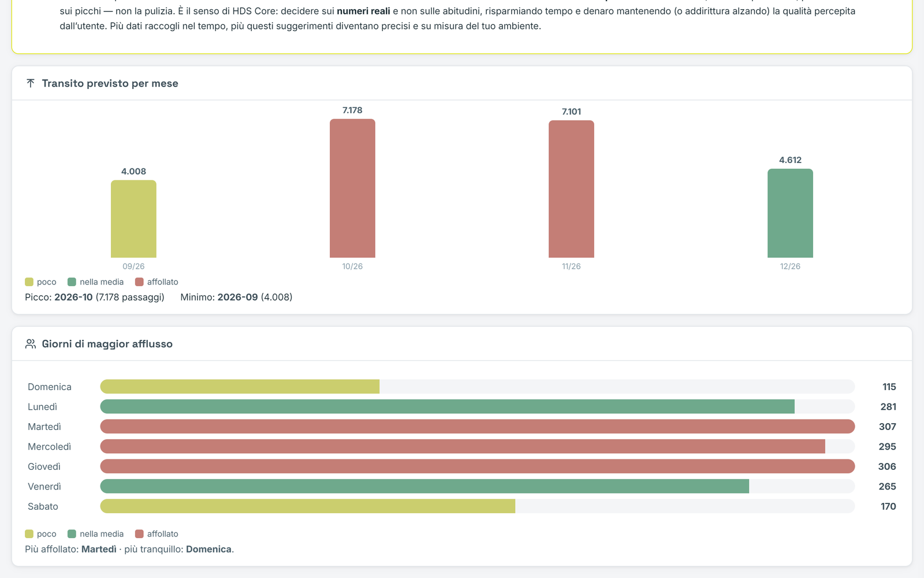
Task: Click the Domenica row label
Action: pyautogui.click(x=50, y=387)
